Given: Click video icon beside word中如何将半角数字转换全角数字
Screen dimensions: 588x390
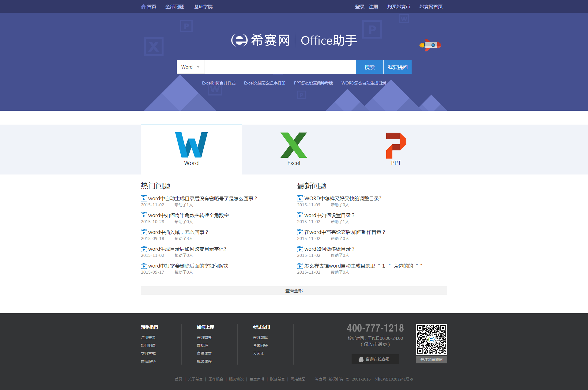Looking at the screenshot, I should pos(144,215).
